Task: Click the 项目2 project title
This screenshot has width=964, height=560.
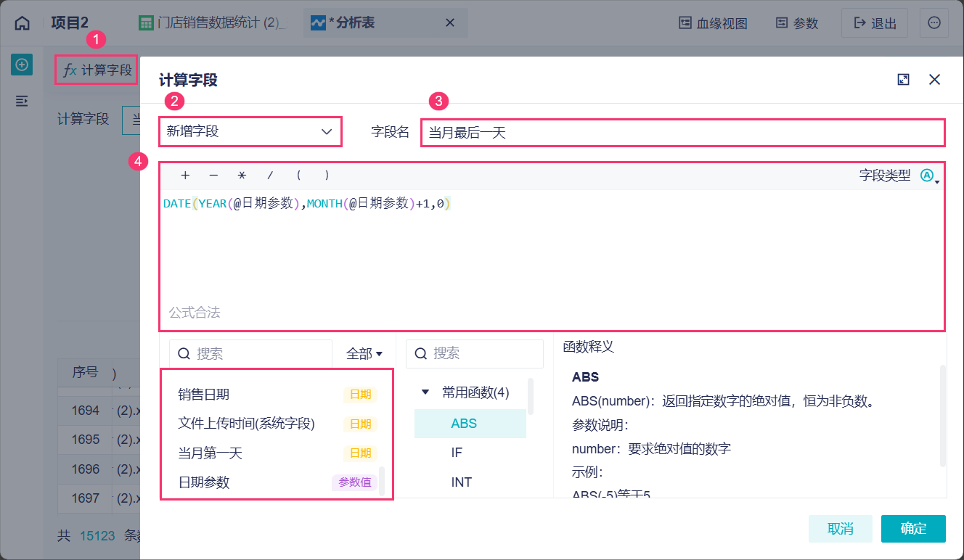Action: [x=70, y=23]
